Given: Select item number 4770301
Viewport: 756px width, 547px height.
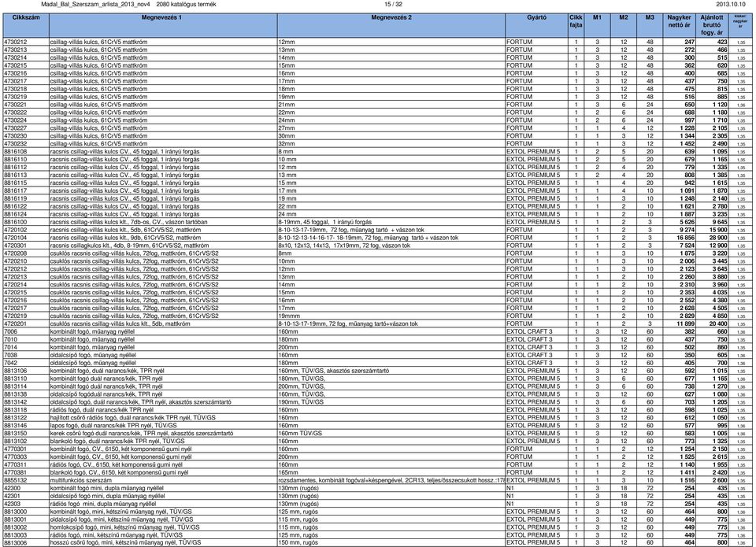Looking at the screenshot, I should [16, 449].
